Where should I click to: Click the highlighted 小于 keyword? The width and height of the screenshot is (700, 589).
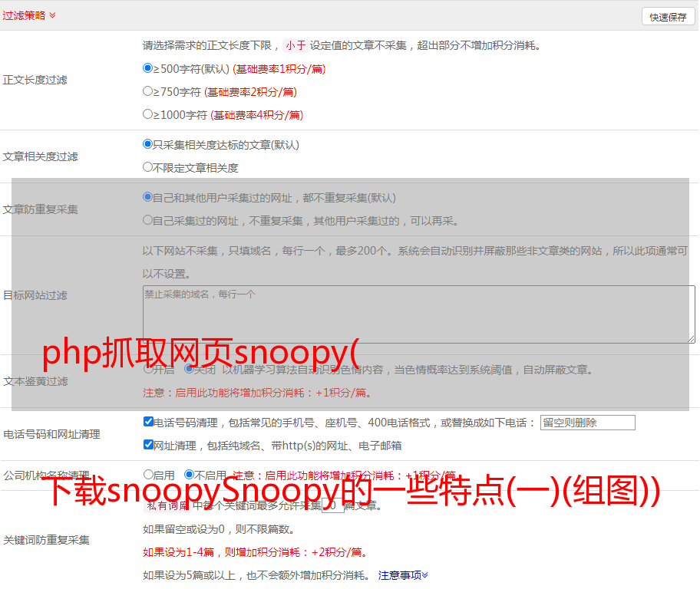296,45
